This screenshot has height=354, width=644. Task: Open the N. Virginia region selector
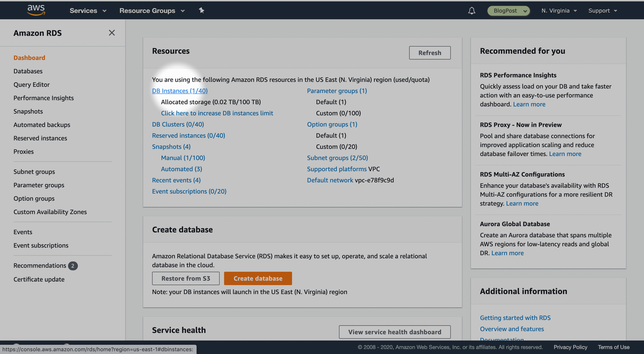click(559, 11)
